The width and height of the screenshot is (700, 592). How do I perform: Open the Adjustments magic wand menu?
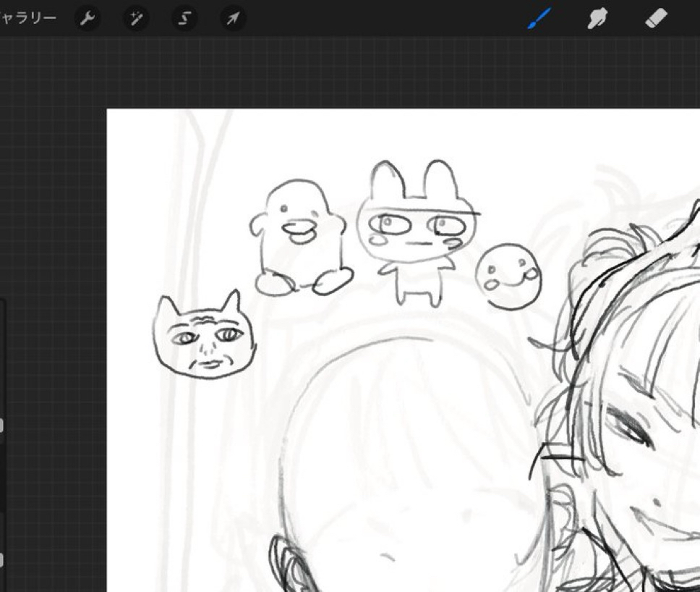click(135, 18)
